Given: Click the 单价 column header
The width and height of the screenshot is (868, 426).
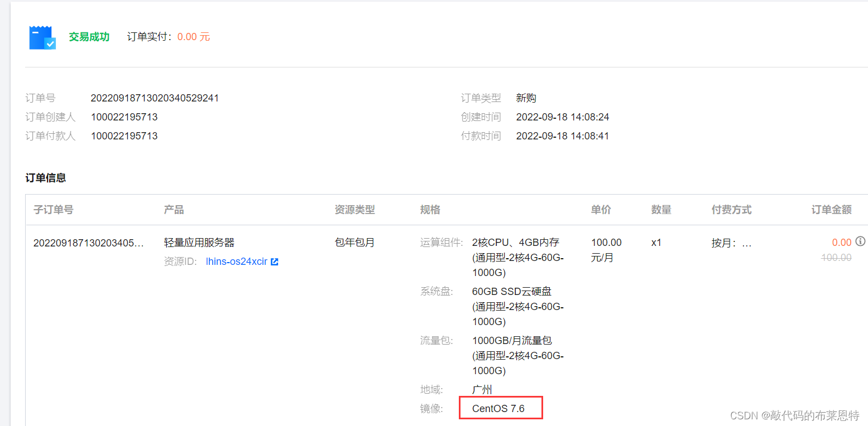Looking at the screenshot, I should pos(601,210).
